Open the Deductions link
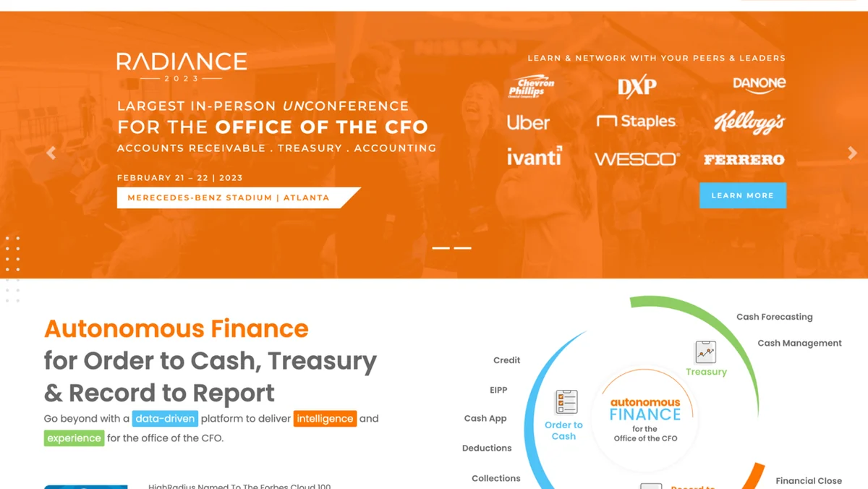Screen dimensions: 868x489 coord(487,448)
